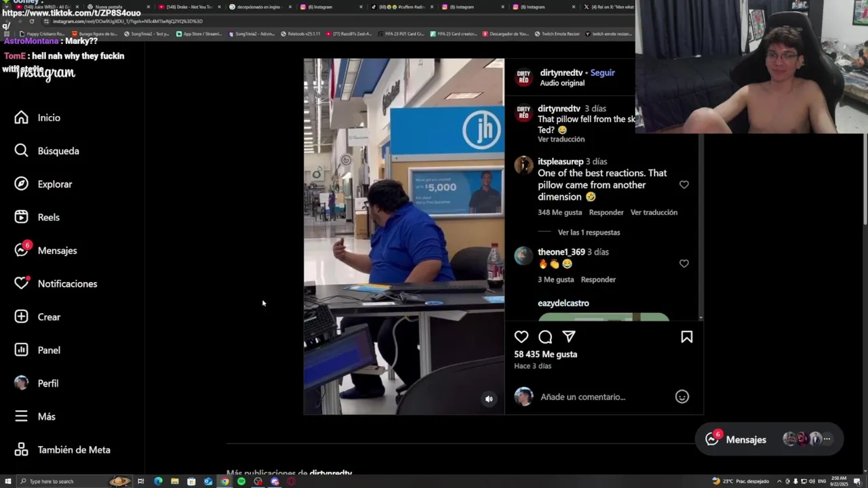The height and width of the screenshot is (488, 868).
Task: Open the comment bubble icon under the reel
Action: click(x=545, y=337)
